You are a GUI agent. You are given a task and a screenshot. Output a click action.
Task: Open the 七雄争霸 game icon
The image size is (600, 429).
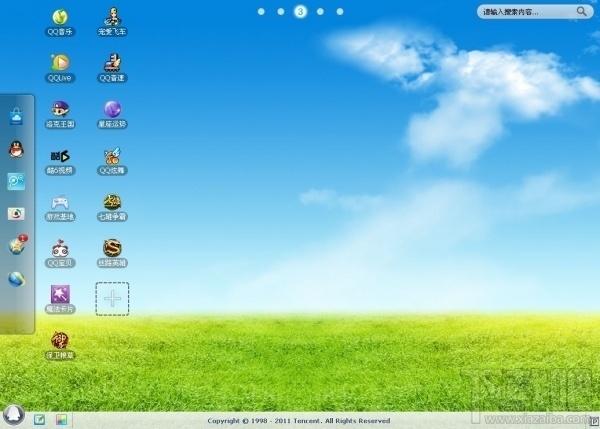[x=112, y=202]
